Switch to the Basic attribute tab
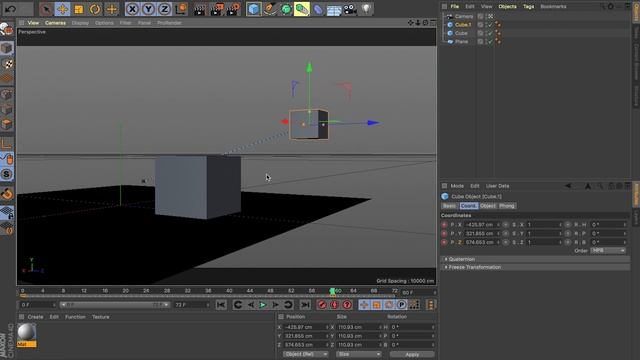The height and width of the screenshot is (360, 640). [449, 206]
